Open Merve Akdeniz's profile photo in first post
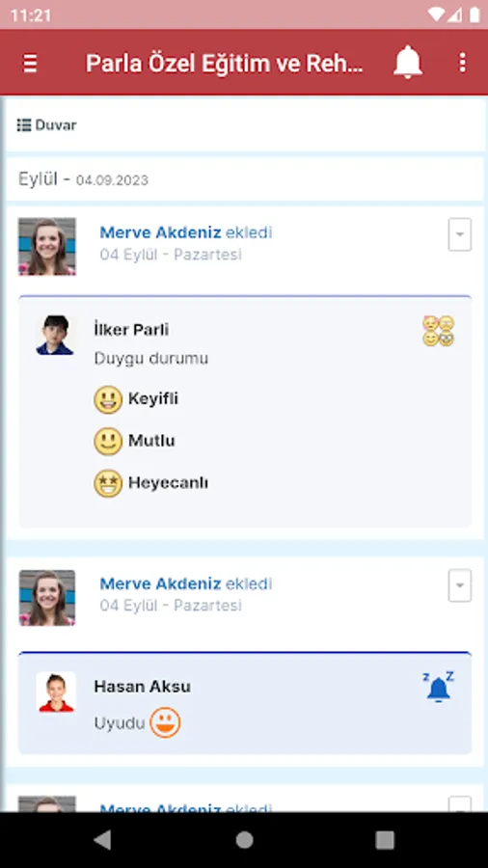This screenshot has width=488, height=868. 47,246
